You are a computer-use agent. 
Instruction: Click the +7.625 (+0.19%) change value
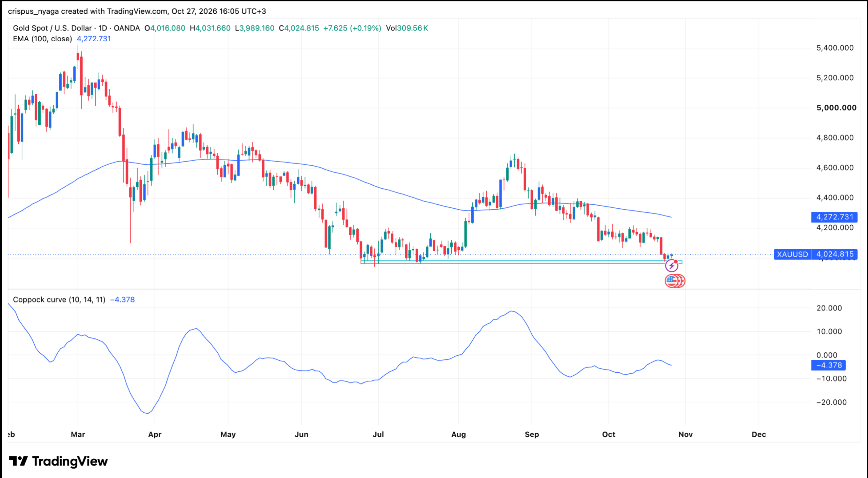352,28
